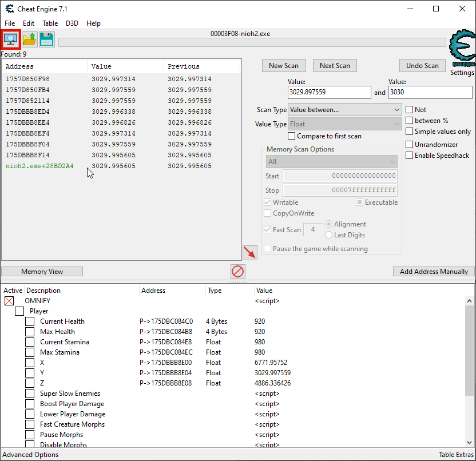Open the Table menu
The width and height of the screenshot is (476, 461).
[50, 23]
